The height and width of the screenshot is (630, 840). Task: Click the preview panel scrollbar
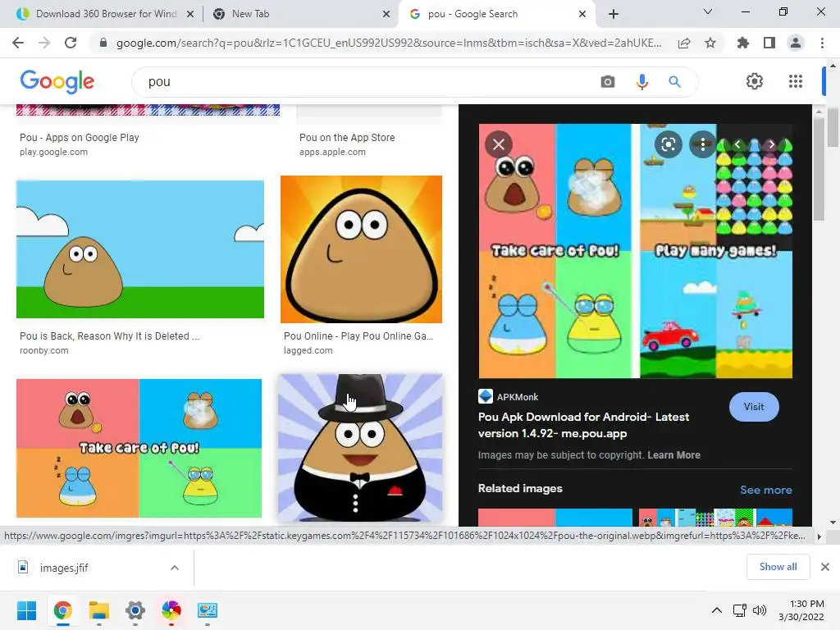819,171
